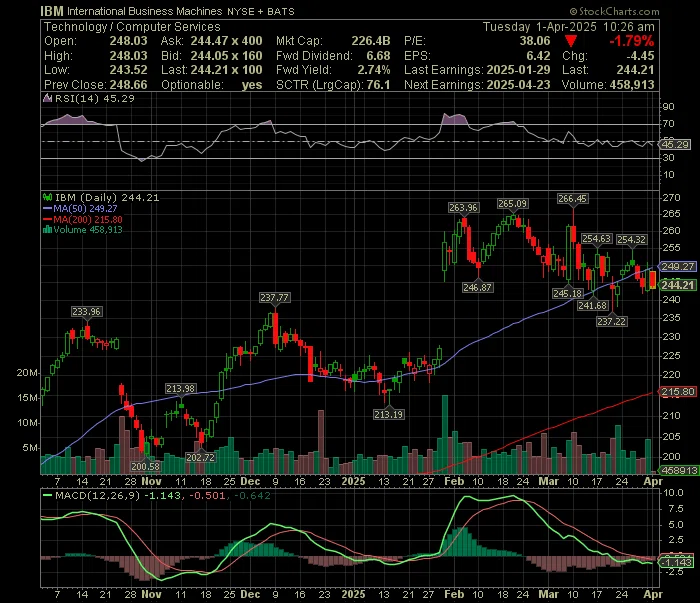700x603 pixels.
Task: Click the Chg value -4.45
Action: click(640, 56)
